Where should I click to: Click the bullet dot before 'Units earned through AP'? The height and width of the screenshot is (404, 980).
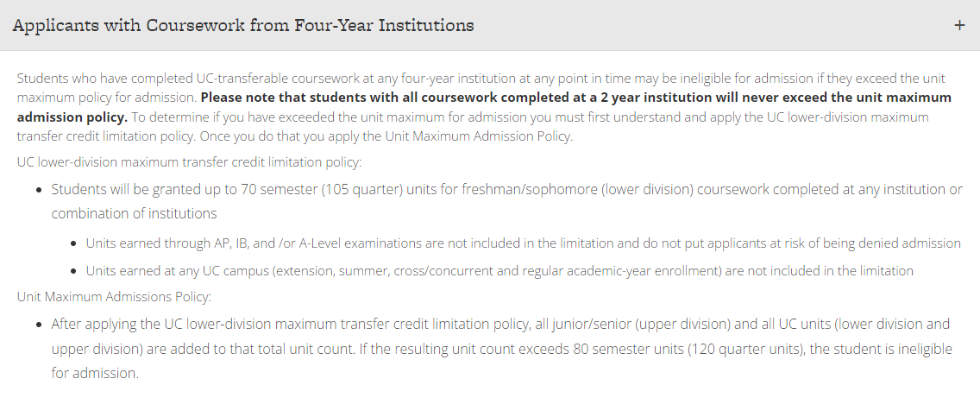click(73, 244)
